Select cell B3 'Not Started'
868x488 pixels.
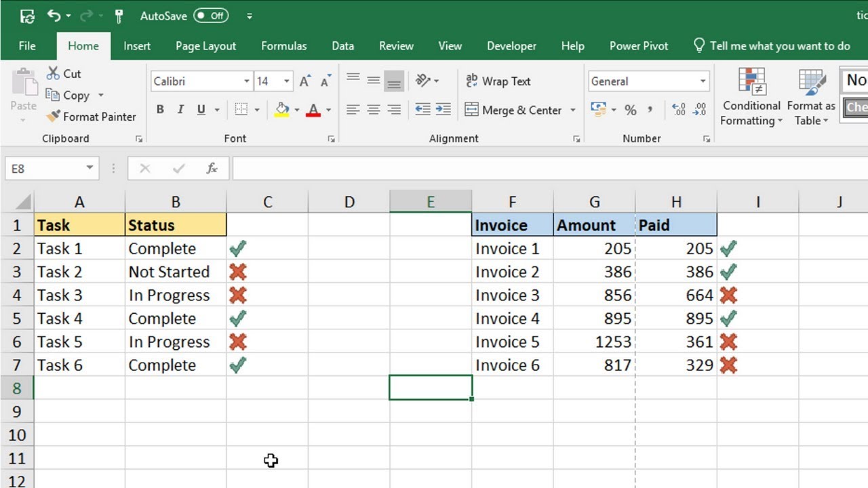(176, 272)
